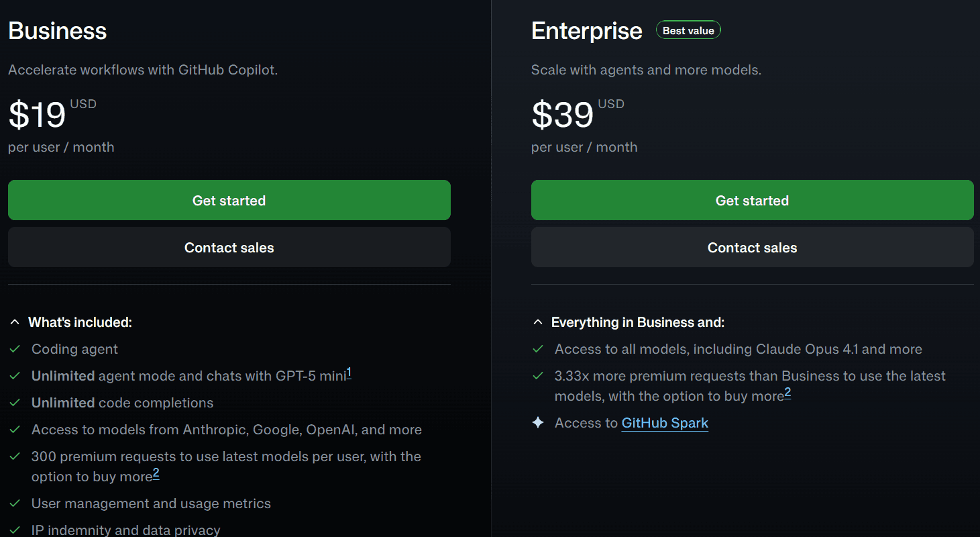980x537 pixels.
Task: Open the GitHub Spark link
Action: (665, 423)
